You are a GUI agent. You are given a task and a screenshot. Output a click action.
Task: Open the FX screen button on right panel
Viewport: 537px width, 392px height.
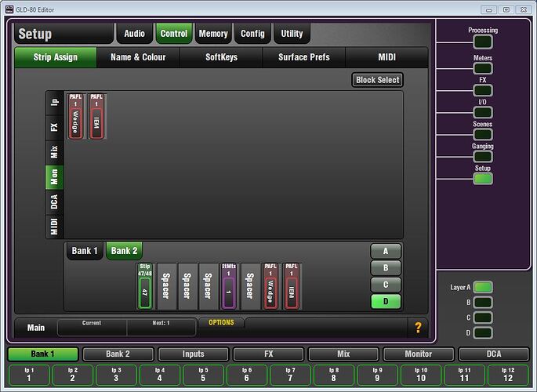(x=483, y=90)
